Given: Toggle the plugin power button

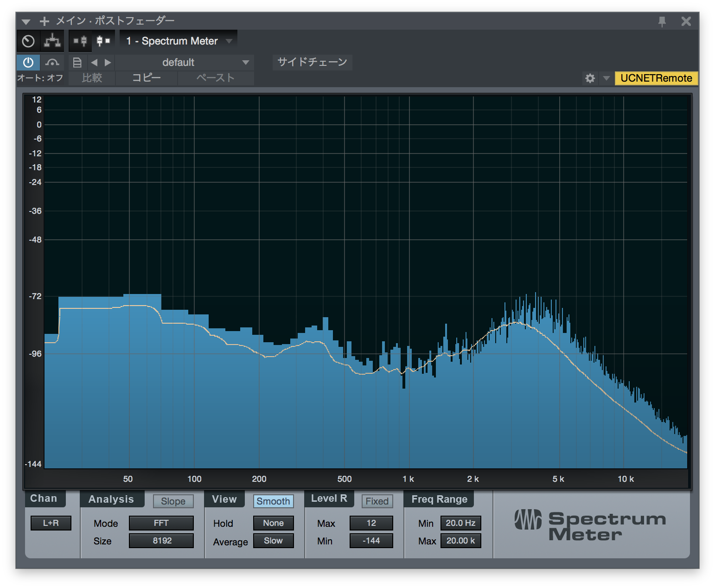Looking at the screenshot, I should point(28,62).
